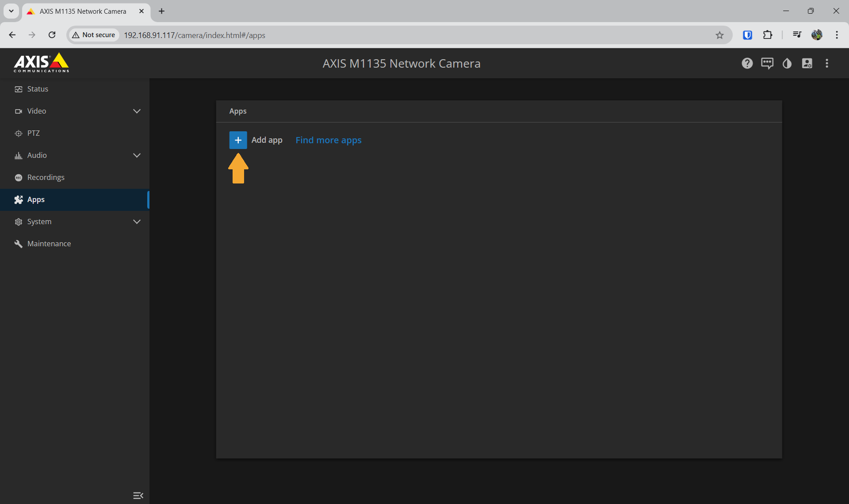Click the Apps panel heading
The width and height of the screenshot is (849, 504).
238,111
